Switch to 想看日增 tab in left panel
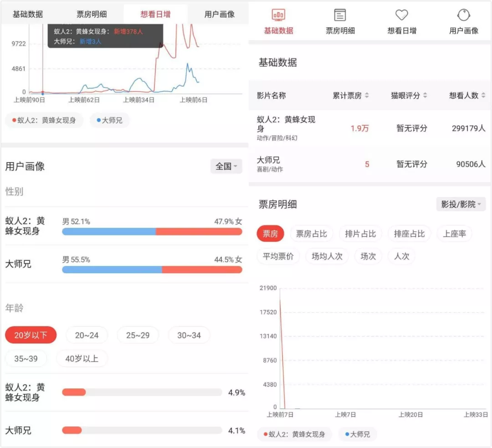Screen dimensions: 492x448 point(155,14)
